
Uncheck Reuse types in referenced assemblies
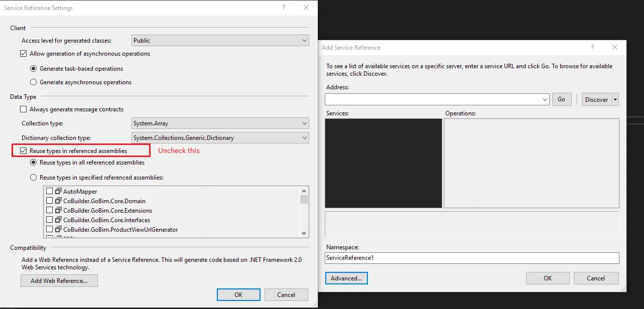[x=24, y=151]
